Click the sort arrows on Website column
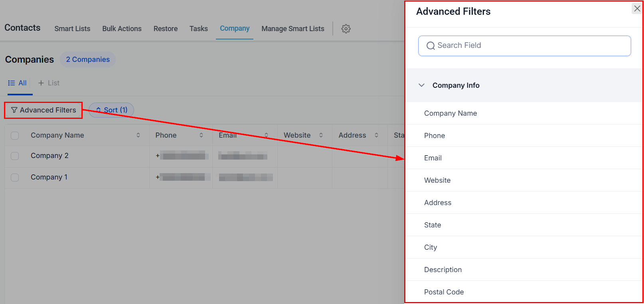The width and height of the screenshot is (644, 304). tap(321, 135)
